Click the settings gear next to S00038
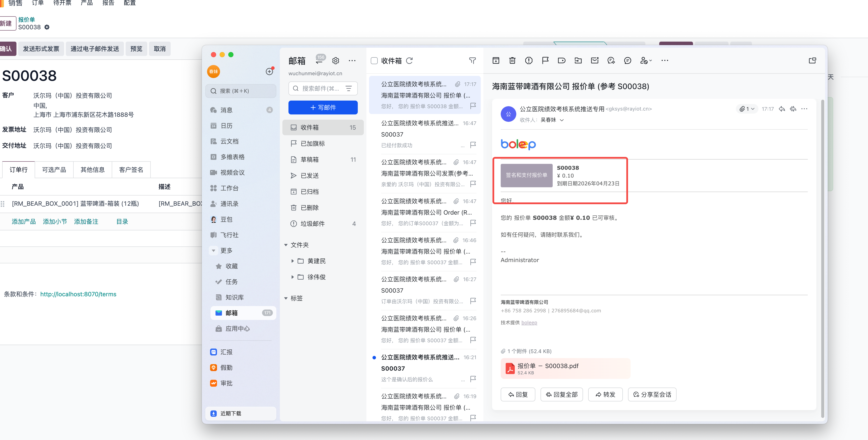868x440 pixels. (x=47, y=27)
